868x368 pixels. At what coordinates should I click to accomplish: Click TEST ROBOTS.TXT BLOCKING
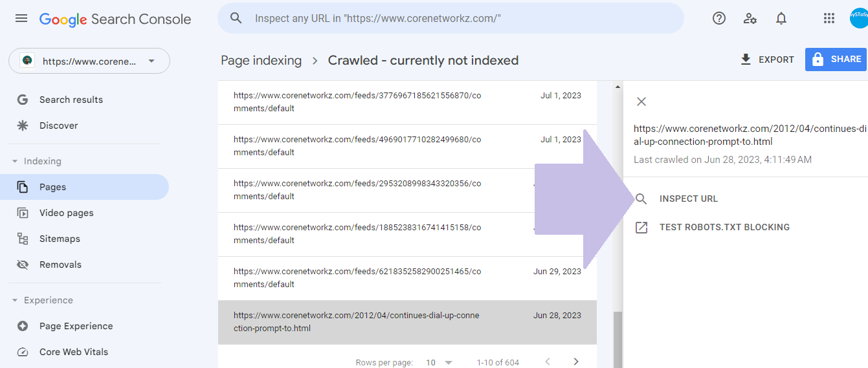(x=724, y=227)
